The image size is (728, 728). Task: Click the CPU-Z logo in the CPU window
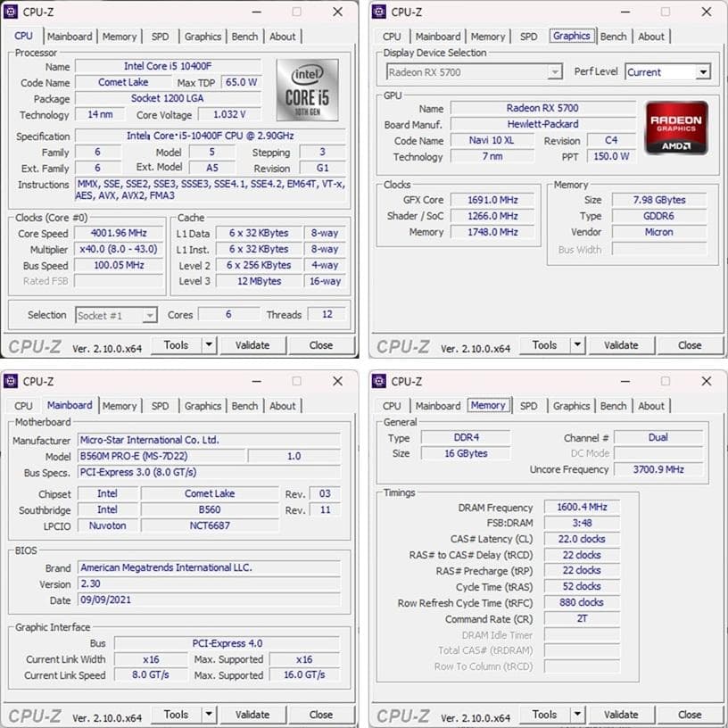coord(34,345)
